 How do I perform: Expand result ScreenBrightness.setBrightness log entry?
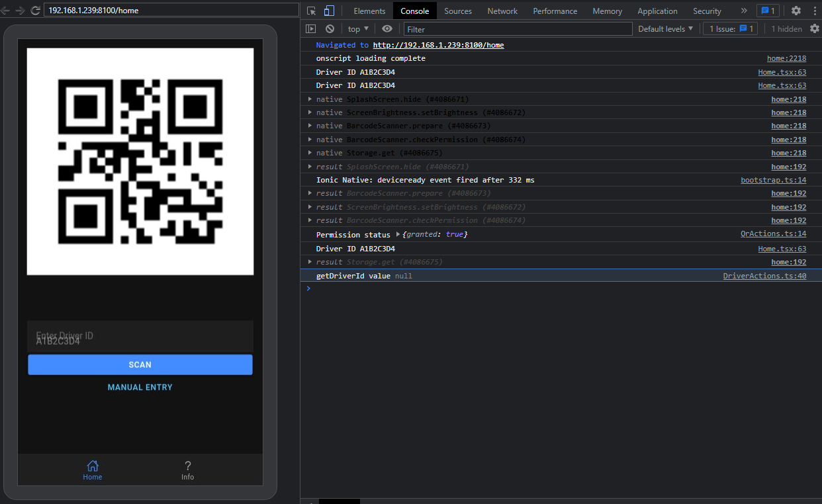point(310,207)
